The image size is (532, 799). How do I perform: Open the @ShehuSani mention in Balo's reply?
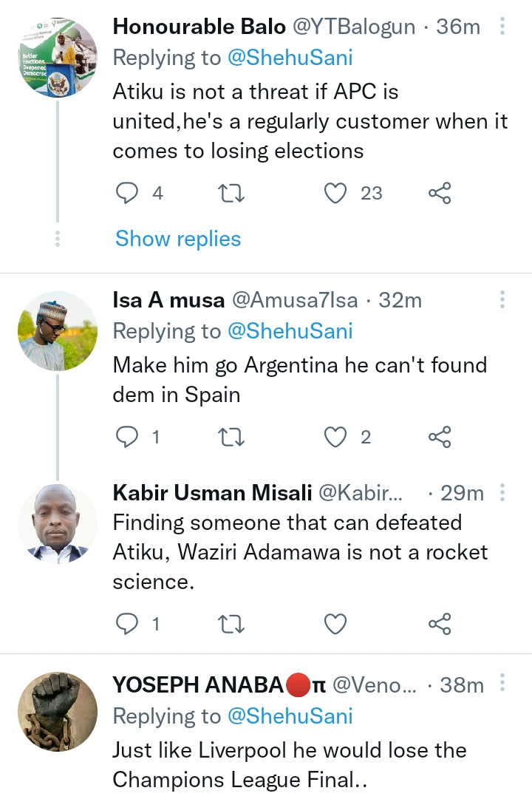pyautogui.click(x=290, y=59)
